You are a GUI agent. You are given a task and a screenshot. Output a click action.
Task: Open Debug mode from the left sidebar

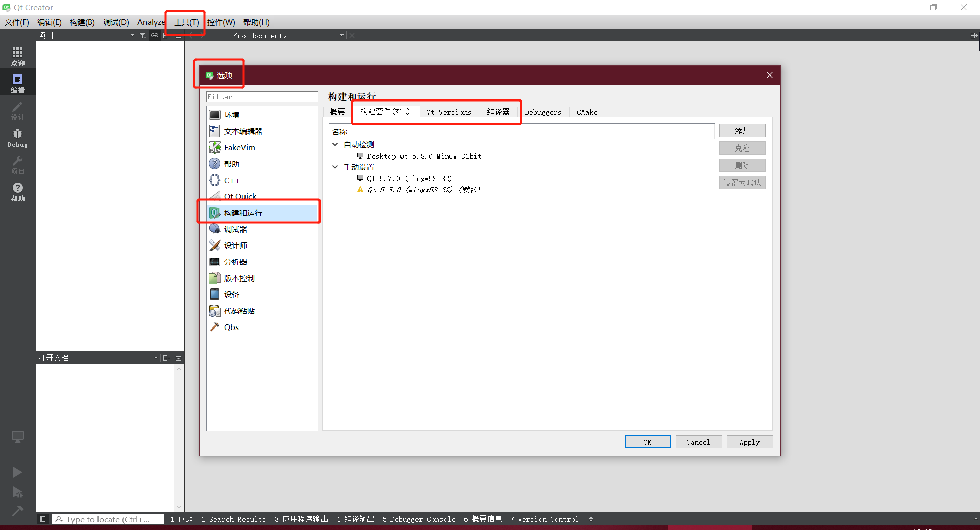17,137
